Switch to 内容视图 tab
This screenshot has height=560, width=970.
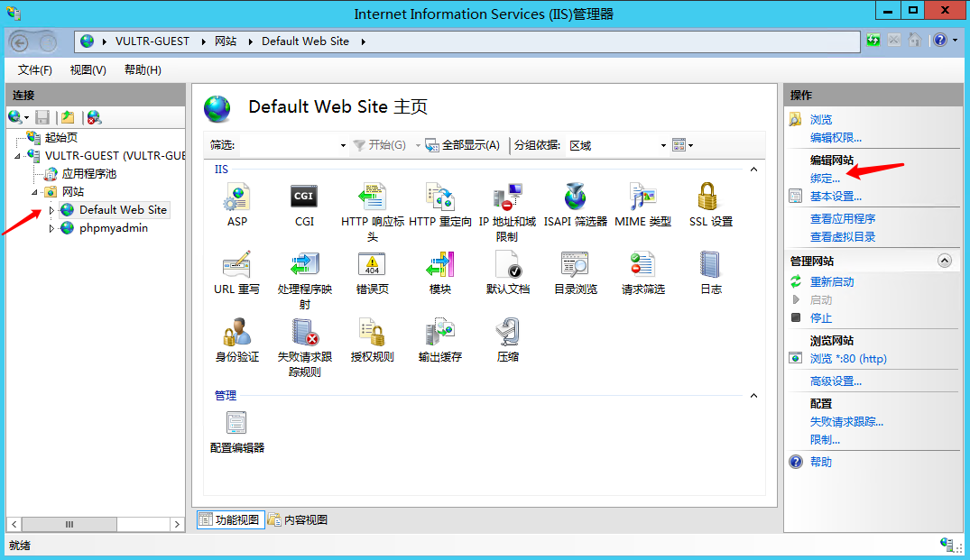coord(298,519)
